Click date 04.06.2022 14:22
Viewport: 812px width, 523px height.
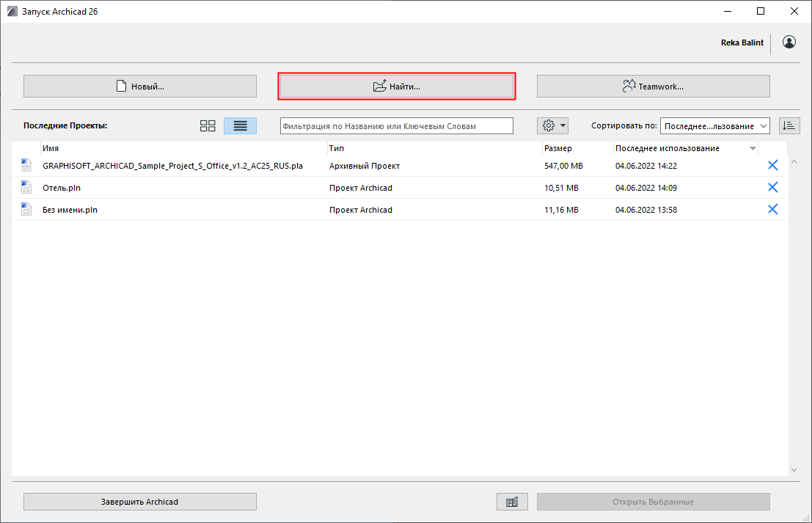pos(645,166)
